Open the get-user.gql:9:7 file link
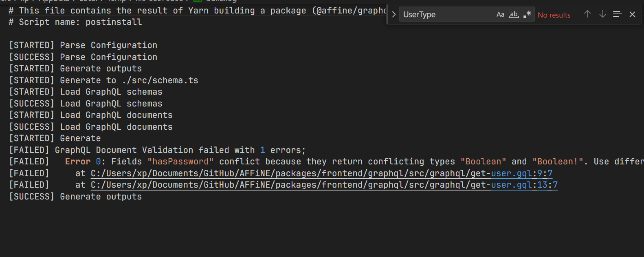The image size is (644, 257). pyautogui.click(x=321, y=173)
